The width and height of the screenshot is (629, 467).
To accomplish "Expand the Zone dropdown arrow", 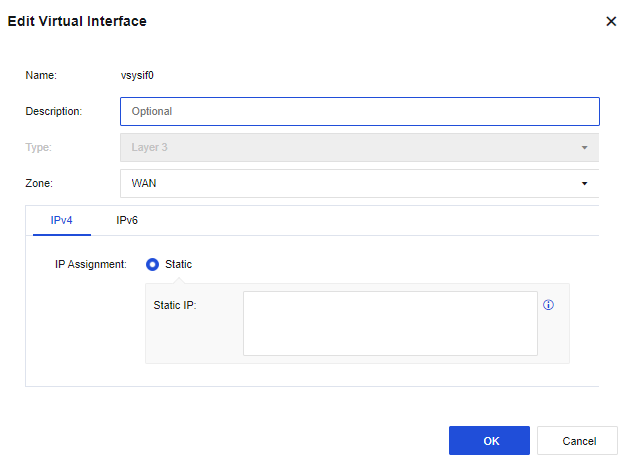I will click(x=584, y=184).
